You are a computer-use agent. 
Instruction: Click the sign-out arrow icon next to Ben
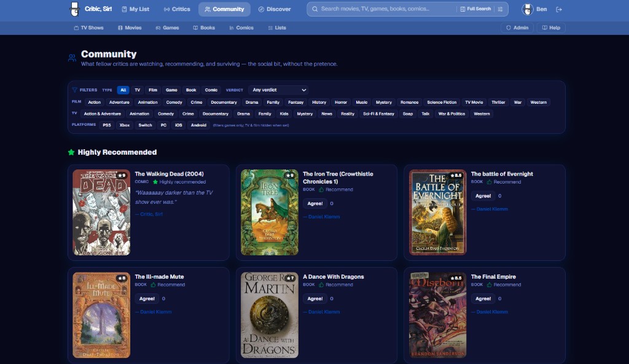pyautogui.click(x=558, y=9)
